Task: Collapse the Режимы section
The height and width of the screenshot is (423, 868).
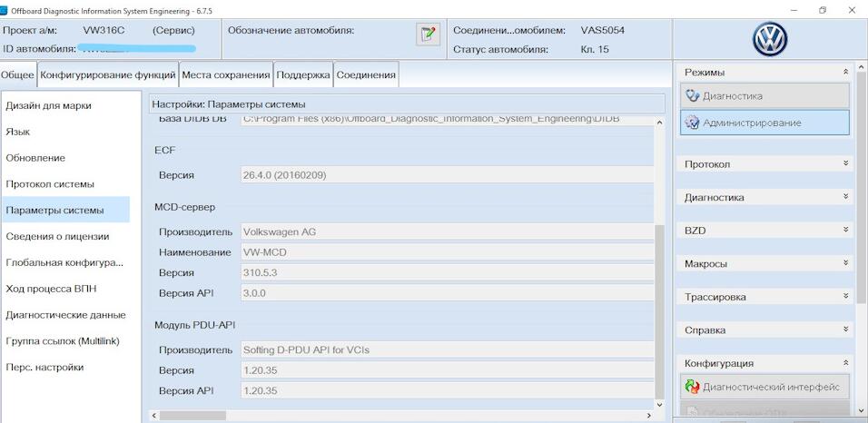Action: tap(846, 72)
